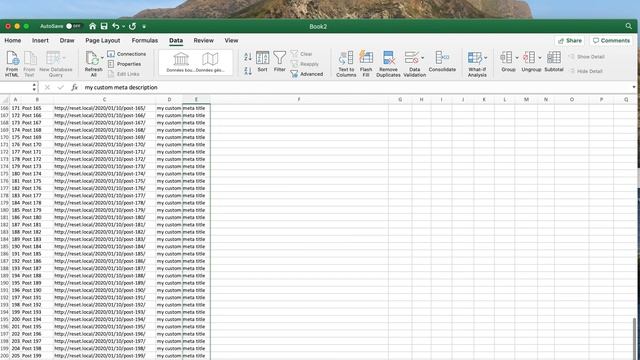Image resolution: width=640 pixels, height=360 pixels.
Task: Click Show Detail
Action: click(x=587, y=57)
